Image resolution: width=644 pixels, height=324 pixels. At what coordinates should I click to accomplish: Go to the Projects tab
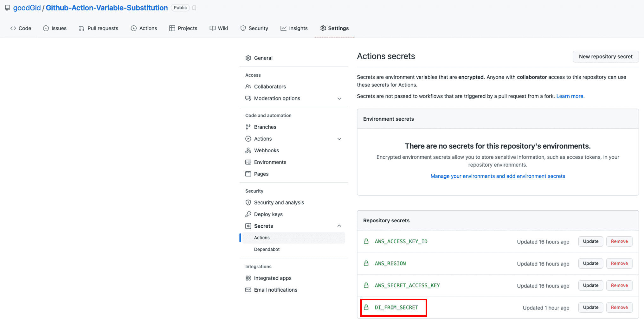183,28
